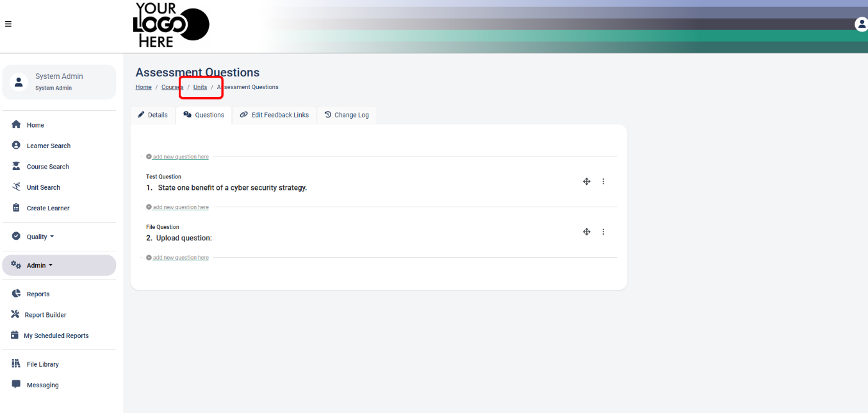
Task: Click the chat icon on Questions tab
Action: 187,115
